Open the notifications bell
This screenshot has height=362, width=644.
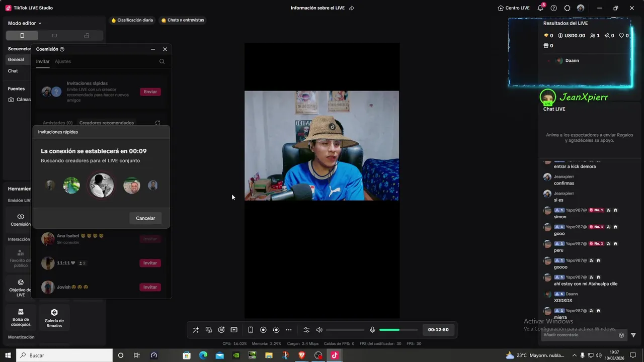click(541, 8)
